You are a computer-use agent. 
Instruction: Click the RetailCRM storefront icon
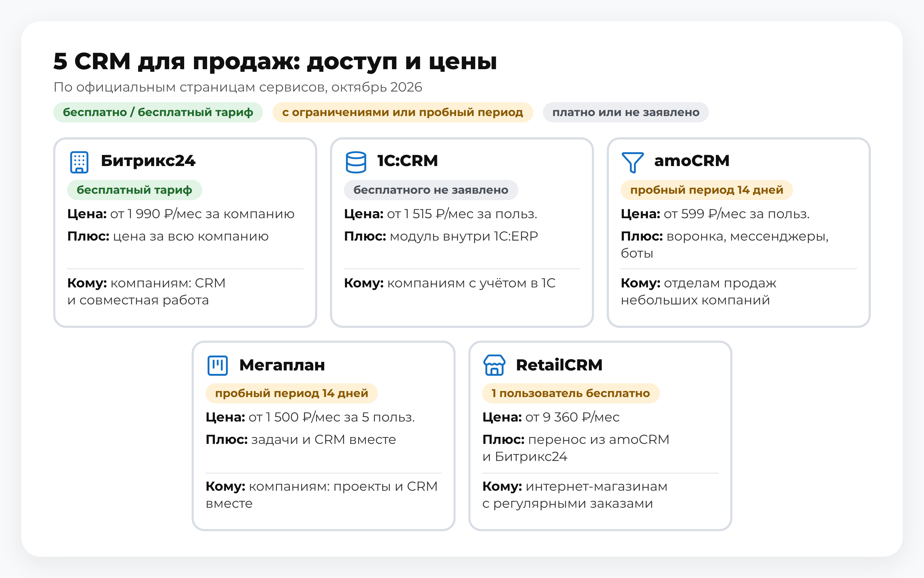tap(494, 365)
